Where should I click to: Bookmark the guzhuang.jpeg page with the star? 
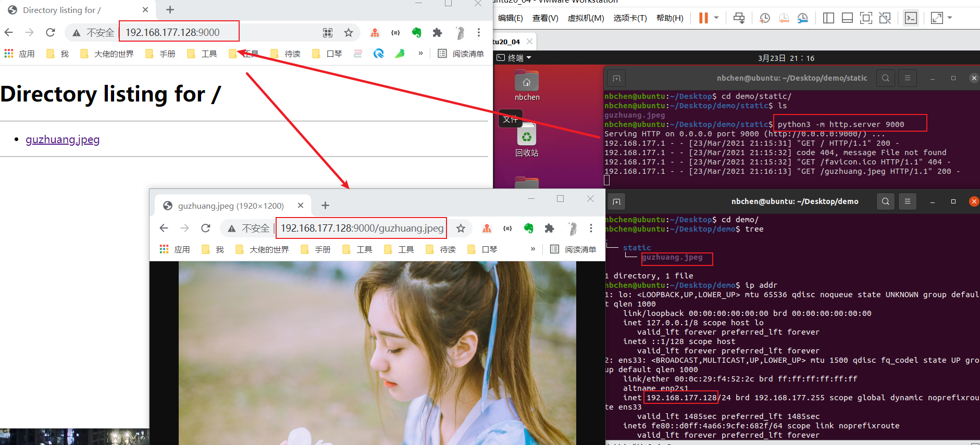pos(461,228)
